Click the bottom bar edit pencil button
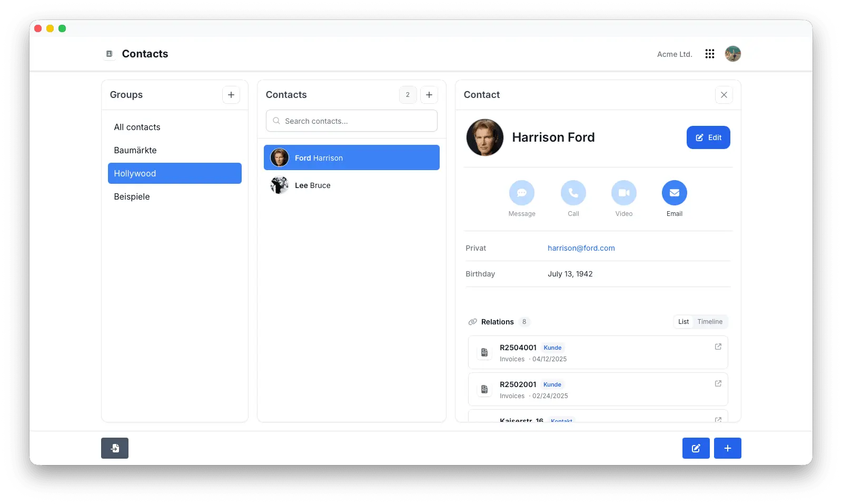 point(696,448)
